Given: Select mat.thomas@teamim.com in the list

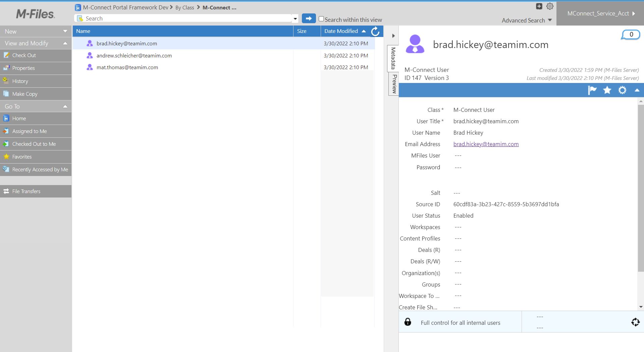Looking at the screenshot, I should (x=127, y=67).
